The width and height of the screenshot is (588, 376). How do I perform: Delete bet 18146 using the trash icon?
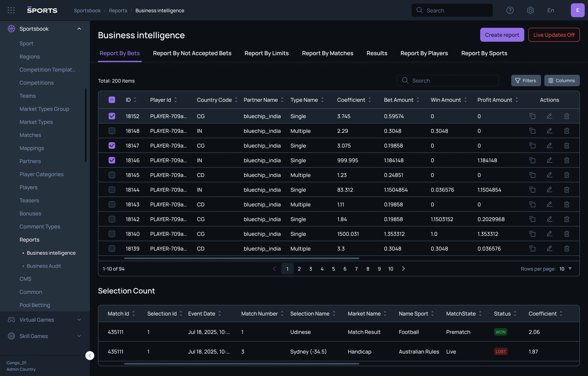tap(566, 160)
